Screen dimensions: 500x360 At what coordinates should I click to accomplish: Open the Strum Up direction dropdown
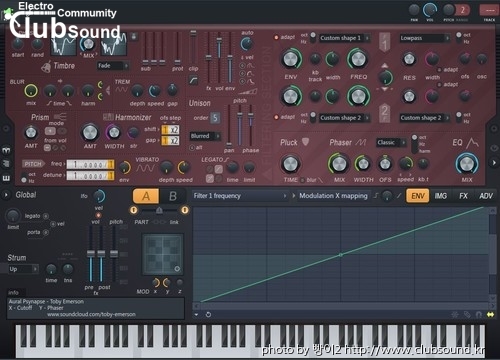point(23,269)
